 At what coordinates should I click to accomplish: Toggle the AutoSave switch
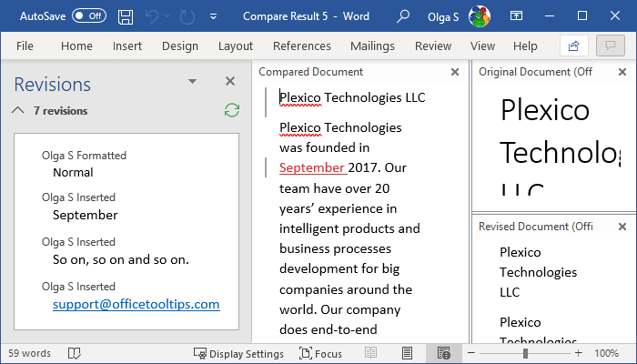point(89,16)
